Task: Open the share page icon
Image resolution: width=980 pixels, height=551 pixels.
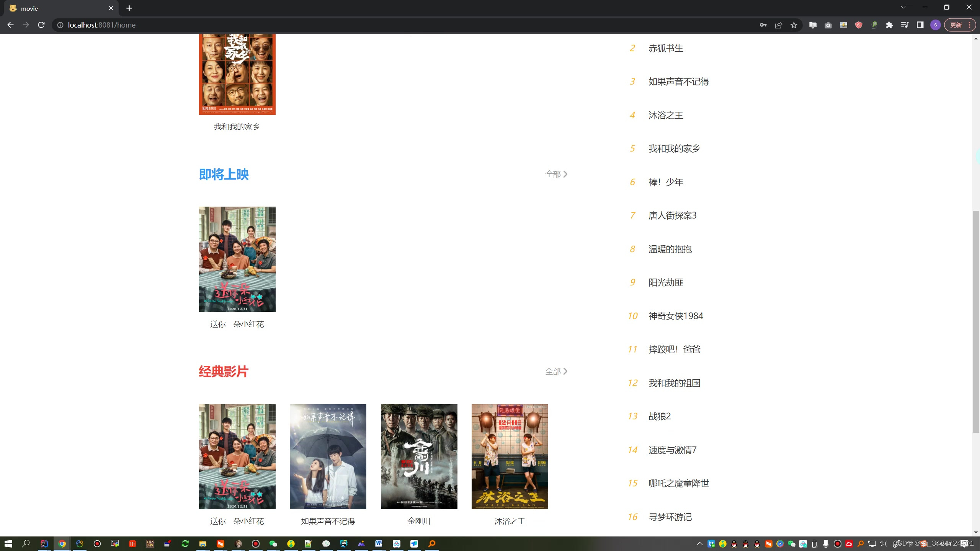Action: pos(778,25)
